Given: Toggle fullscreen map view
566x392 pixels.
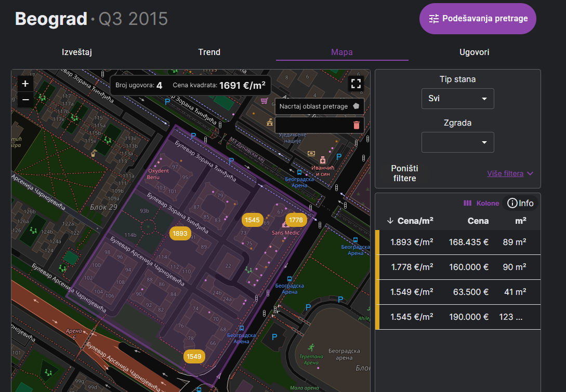Looking at the screenshot, I should (x=356, y=84).
